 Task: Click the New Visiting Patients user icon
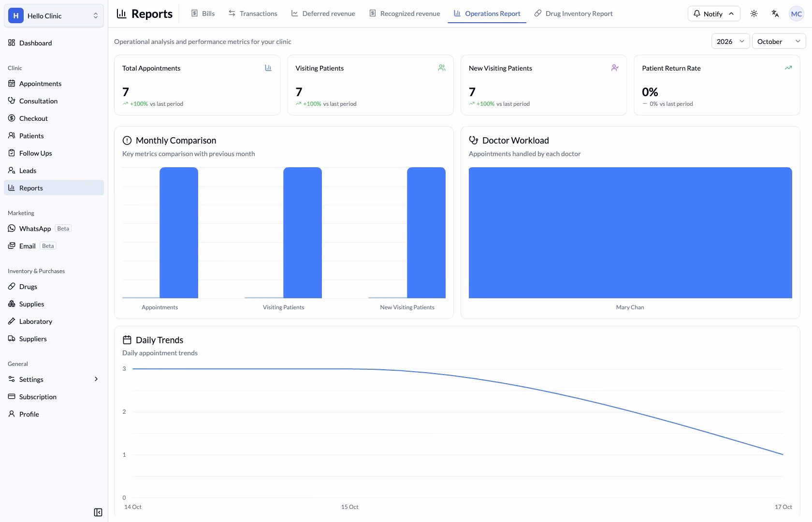615,68
